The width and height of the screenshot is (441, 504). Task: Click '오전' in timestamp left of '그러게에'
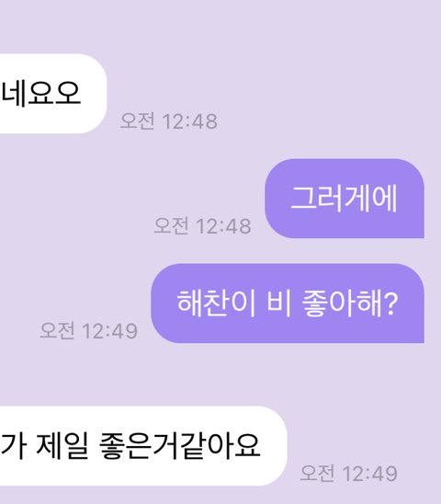[171, 226]
